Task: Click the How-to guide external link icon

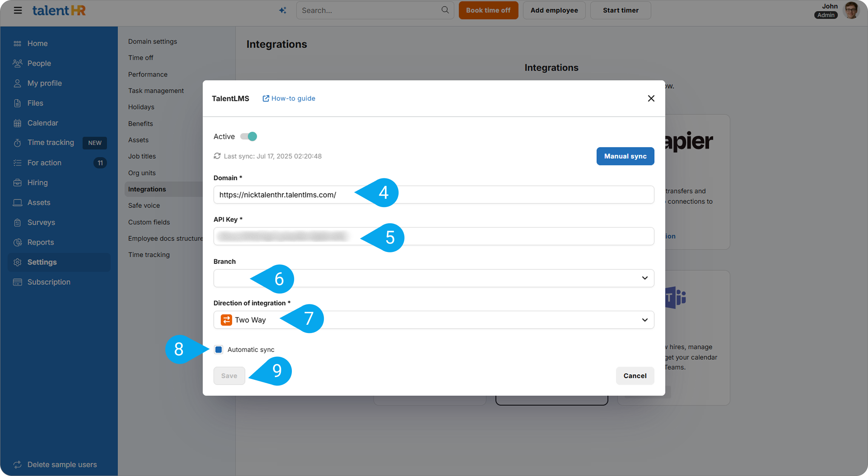Action: 266,98
